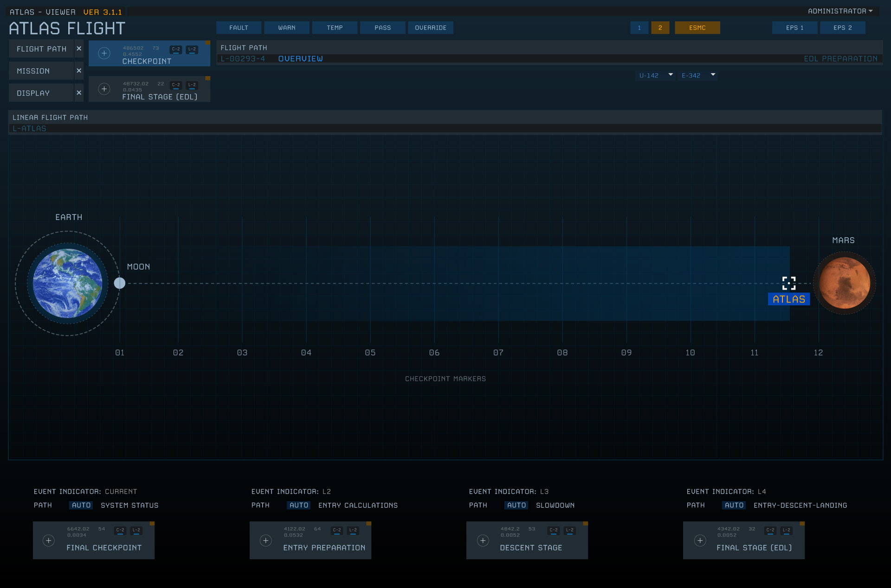Click the Moon marker on flight path
891x588 pixels.
[x=120, y=283]
